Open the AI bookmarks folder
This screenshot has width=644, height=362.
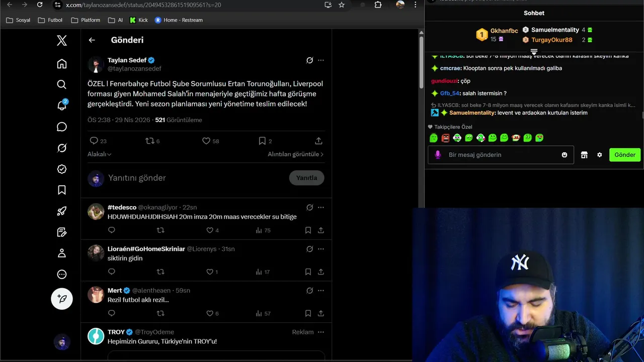coord(115,20)
